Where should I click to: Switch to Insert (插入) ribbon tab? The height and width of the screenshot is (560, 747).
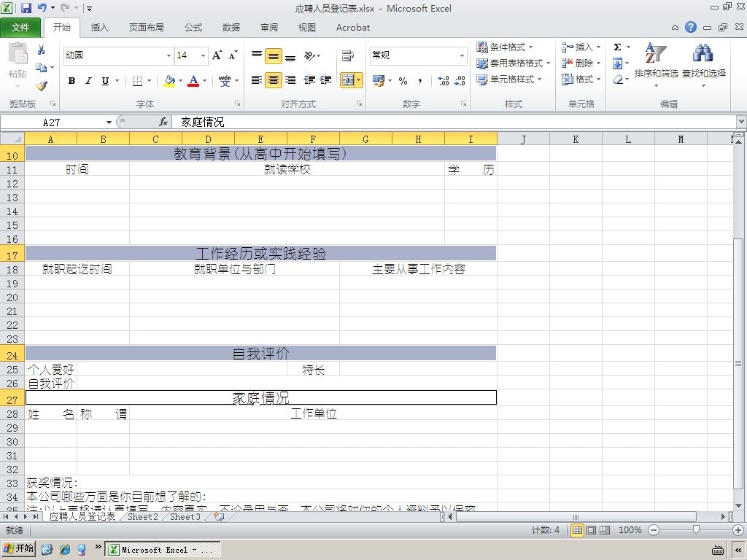(x=99, y=27)
